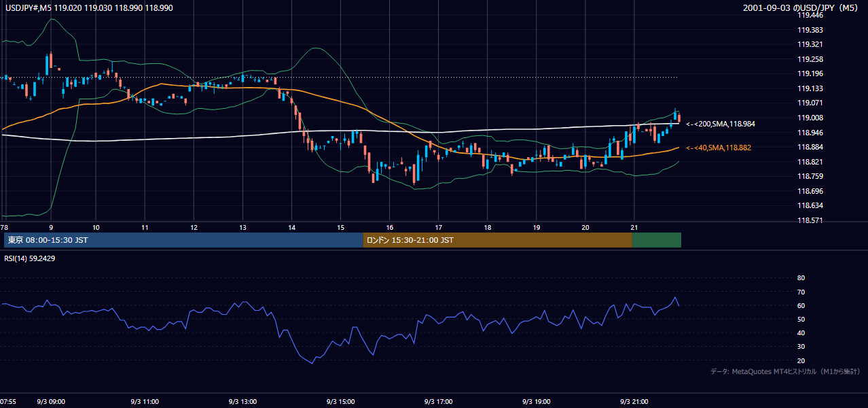
Task: Click the 118.696 price axis label
Action: [x=811, y=191]
